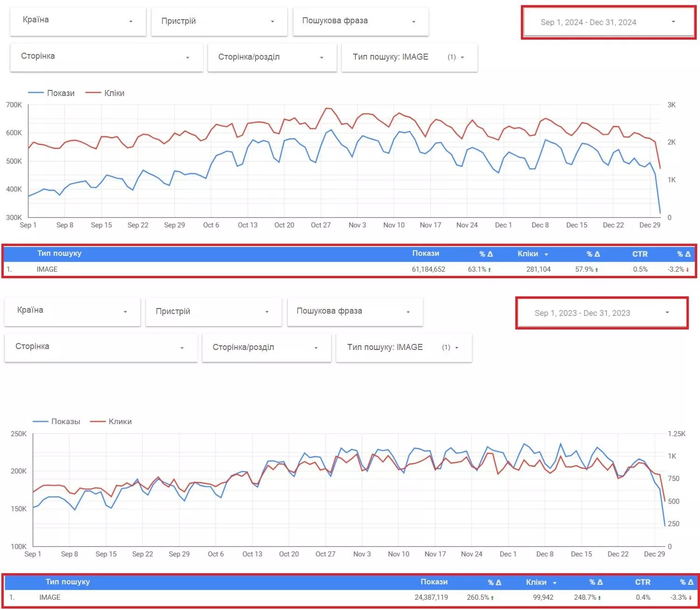Open the Країна filter in the 2023 report
The height and width of the screenshot is (610, 700).
pyautogui.click(x=72, y=311)
